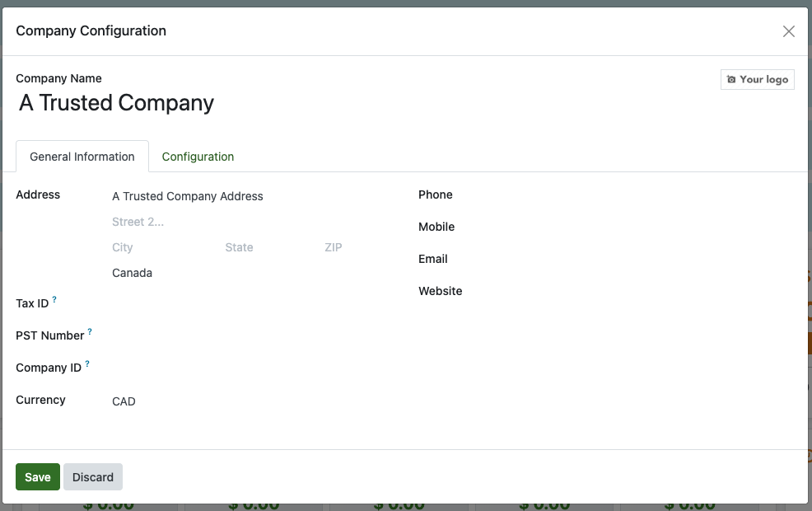Open the Country dropdown showing Canada
This screenshot has width=812, height=511.
pos(247,273)
